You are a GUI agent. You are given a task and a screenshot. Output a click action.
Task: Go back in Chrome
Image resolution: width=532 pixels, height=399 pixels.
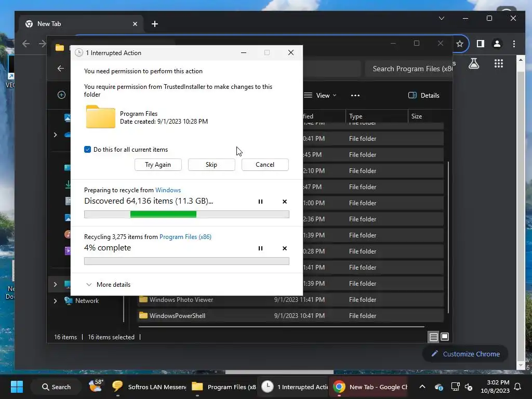[x=26, y=44]
